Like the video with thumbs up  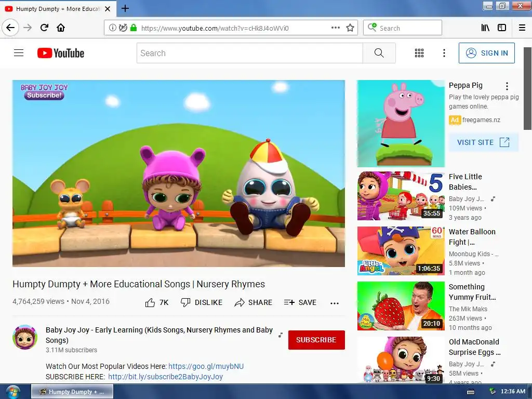(x=156, y=302)
